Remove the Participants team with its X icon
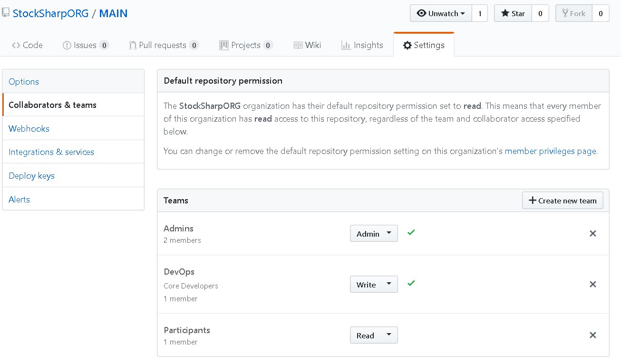This screenshot has height=364, width=621. pos(592,335)
